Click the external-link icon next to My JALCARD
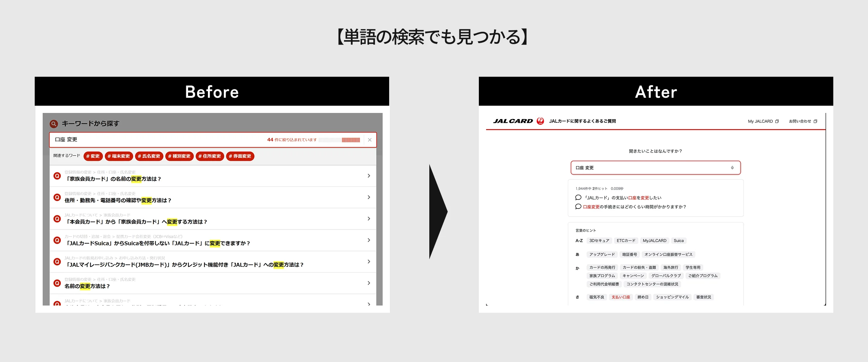 pos(777,121)
